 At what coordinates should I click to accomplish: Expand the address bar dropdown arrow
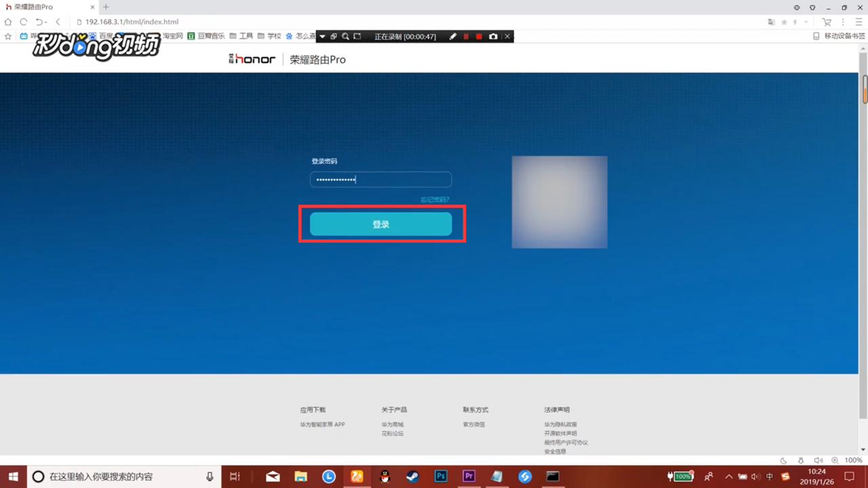coord(806,22)
